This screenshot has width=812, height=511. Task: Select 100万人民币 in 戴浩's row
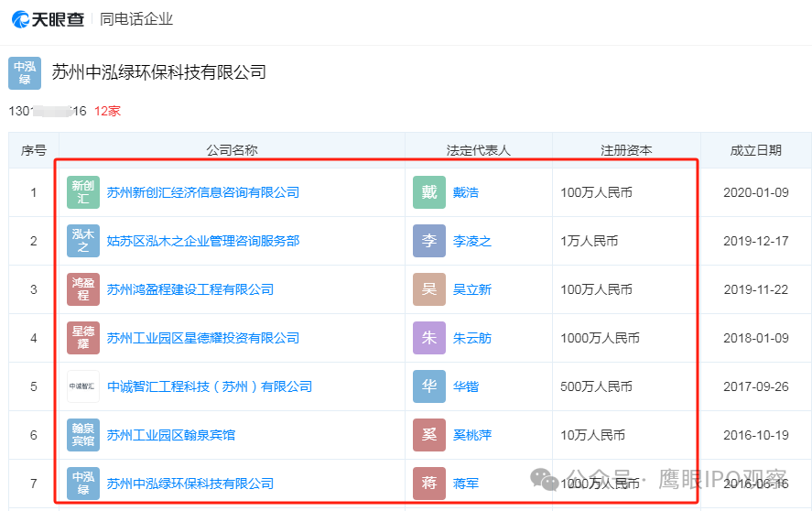pos(596,193)
